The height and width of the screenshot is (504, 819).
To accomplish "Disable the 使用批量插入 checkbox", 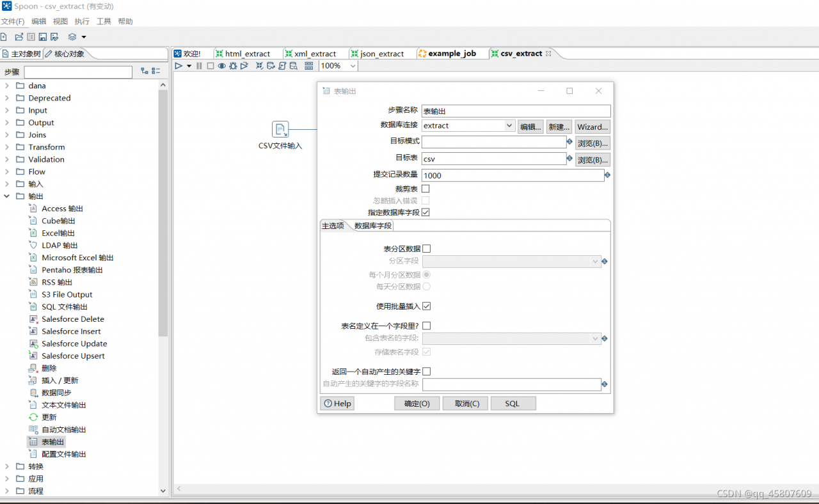I will (427, 306).
